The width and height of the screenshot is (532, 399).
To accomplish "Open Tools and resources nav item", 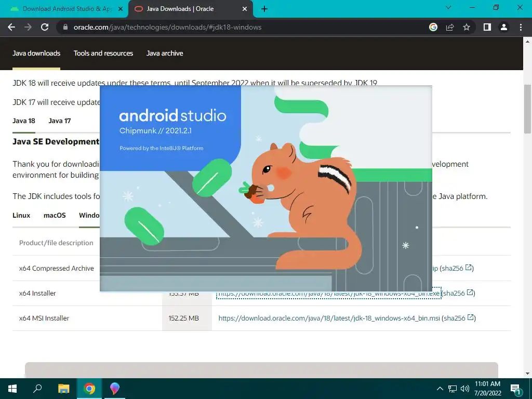I will pos(103,54).
